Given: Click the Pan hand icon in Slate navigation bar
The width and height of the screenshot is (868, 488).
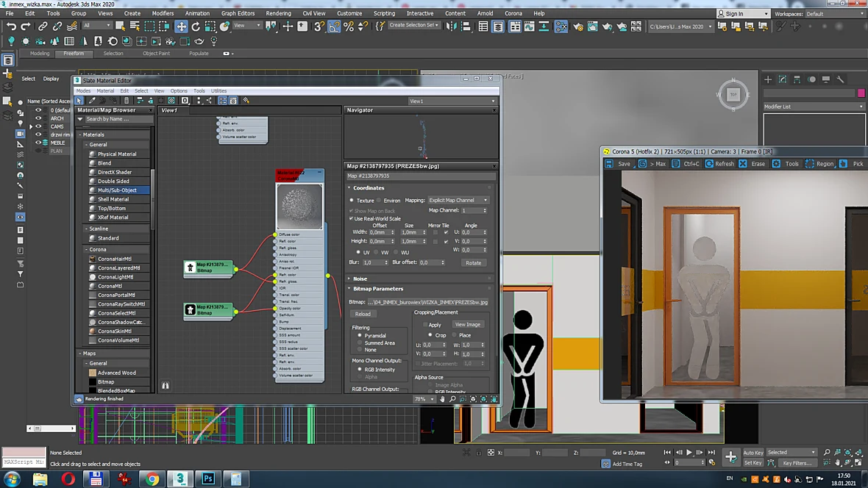Looking at the screenshot, I should coord(442,399).
